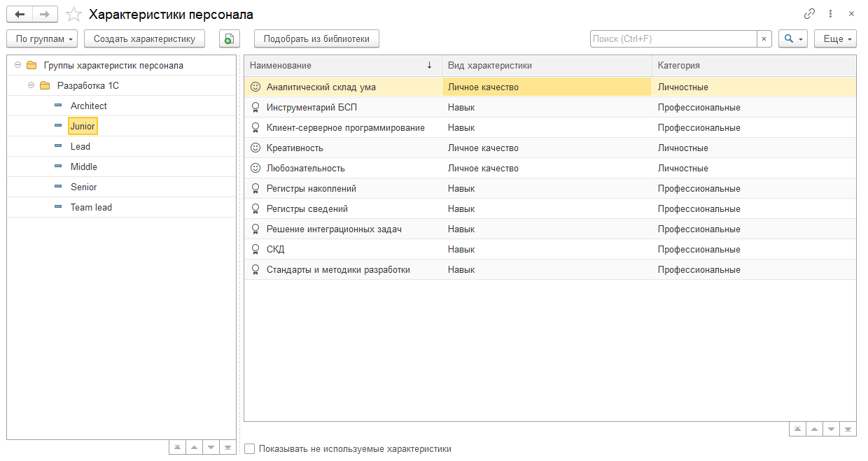Add page to favorites with star icon
Viewport: 868px width, 461px height.
[73, 14]
